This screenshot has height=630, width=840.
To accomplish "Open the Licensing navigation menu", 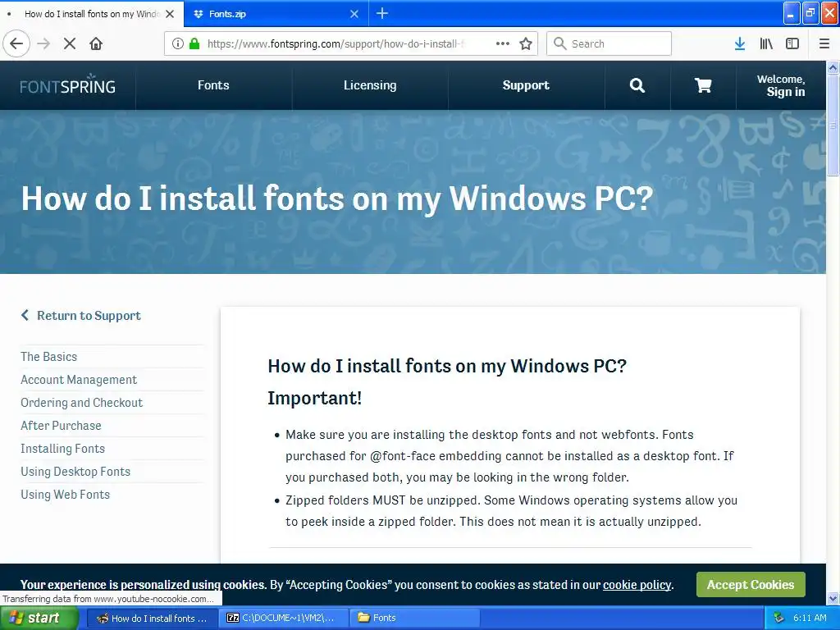I will pyautogui.click(x=370, y=85).
